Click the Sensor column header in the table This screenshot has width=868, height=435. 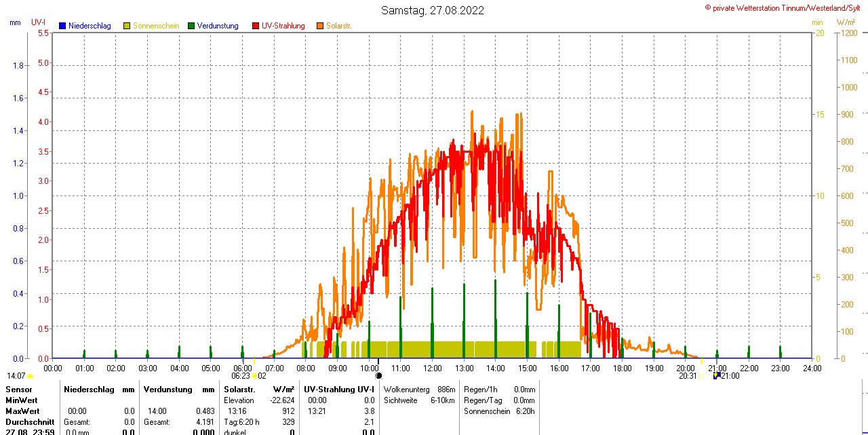pos(19,390)
